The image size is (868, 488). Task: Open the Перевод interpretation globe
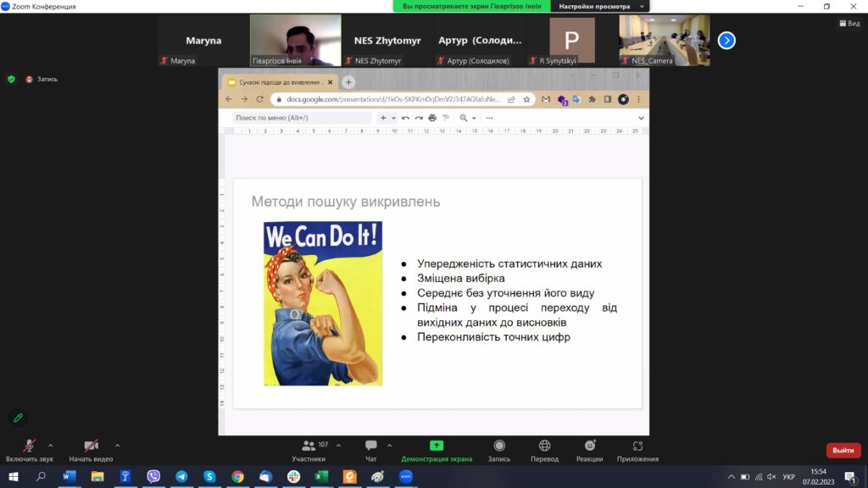[x=545, y=451]
